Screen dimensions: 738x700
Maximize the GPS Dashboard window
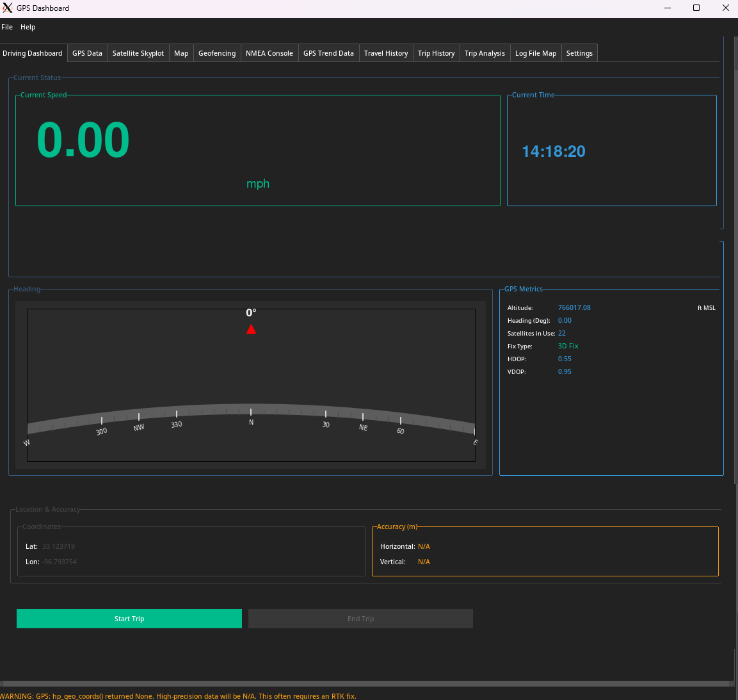coord(696,8)
